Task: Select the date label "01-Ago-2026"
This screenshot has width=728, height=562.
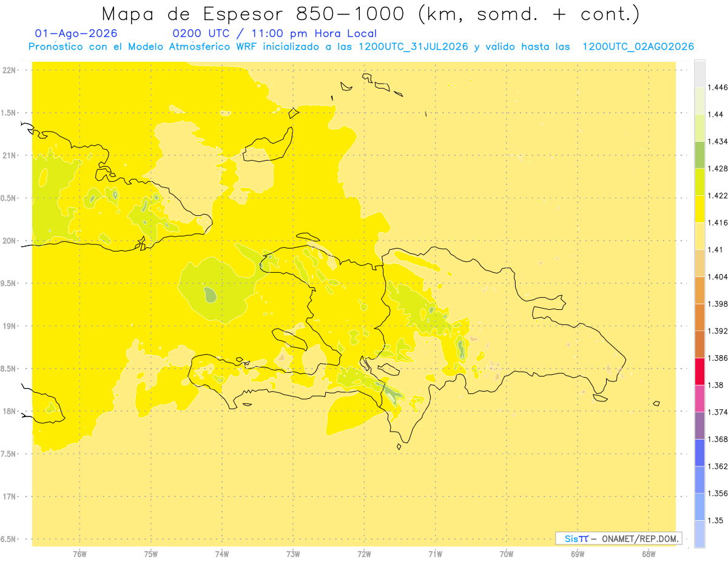Action: click(76, 33)
